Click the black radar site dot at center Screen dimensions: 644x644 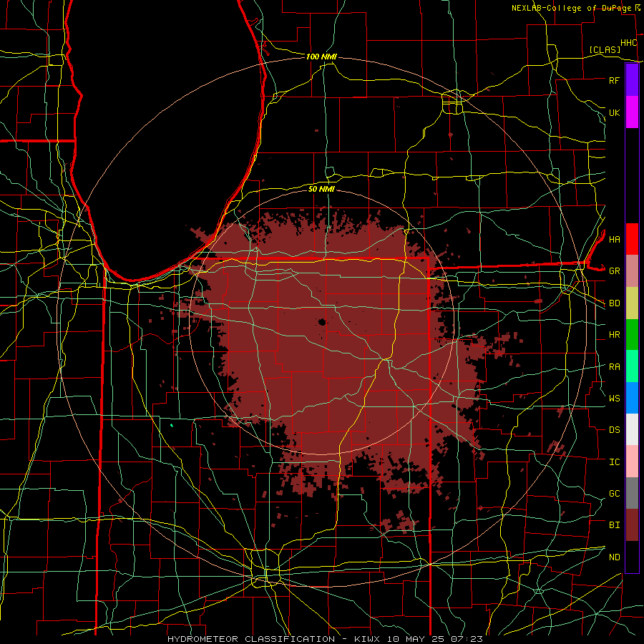click(322, 322)
